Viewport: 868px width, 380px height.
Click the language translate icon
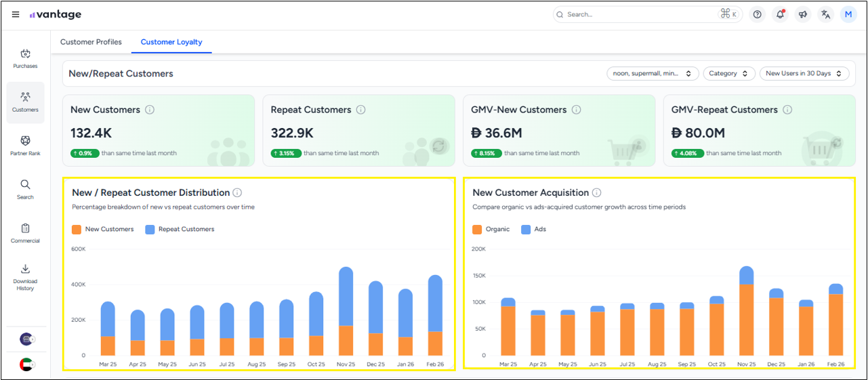point(825,14)
